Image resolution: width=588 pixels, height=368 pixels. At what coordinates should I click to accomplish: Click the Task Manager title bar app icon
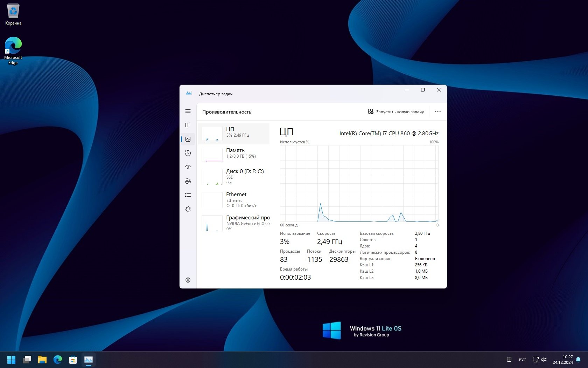point(189,93)
